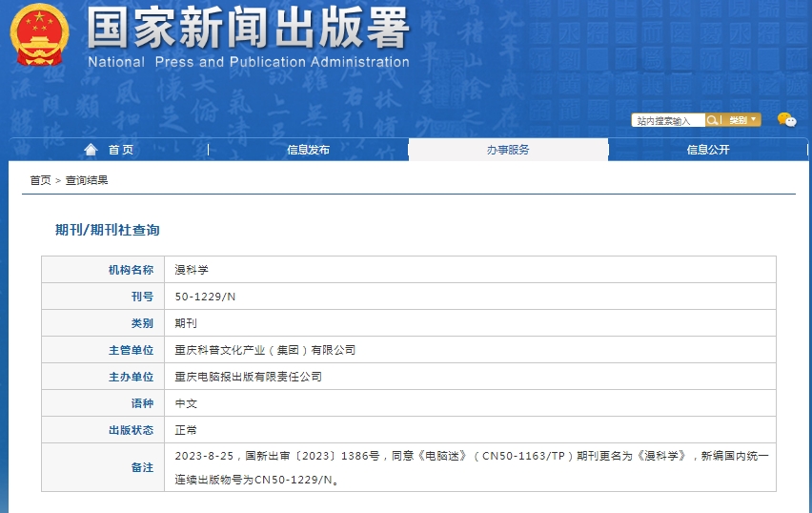Viewport: 812px width, 513px height.
Task: Click the 期刊/期刊社查询 heading
Action: 108,230
